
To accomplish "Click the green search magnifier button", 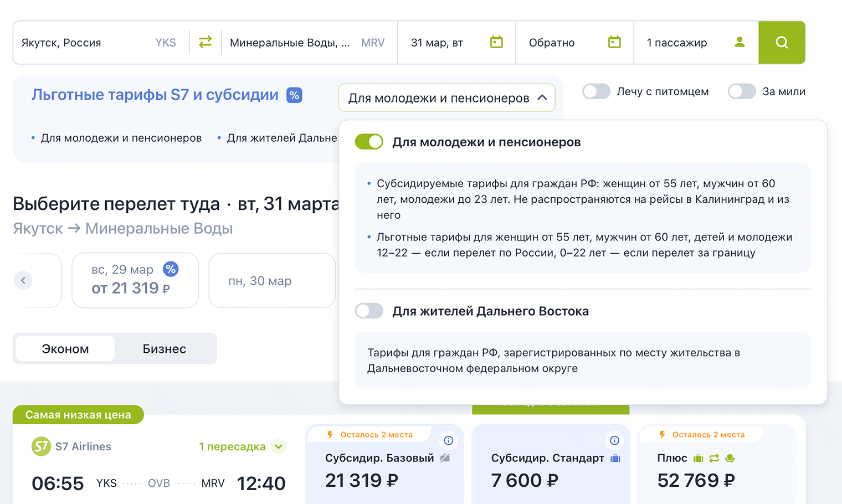I will 782,42.
